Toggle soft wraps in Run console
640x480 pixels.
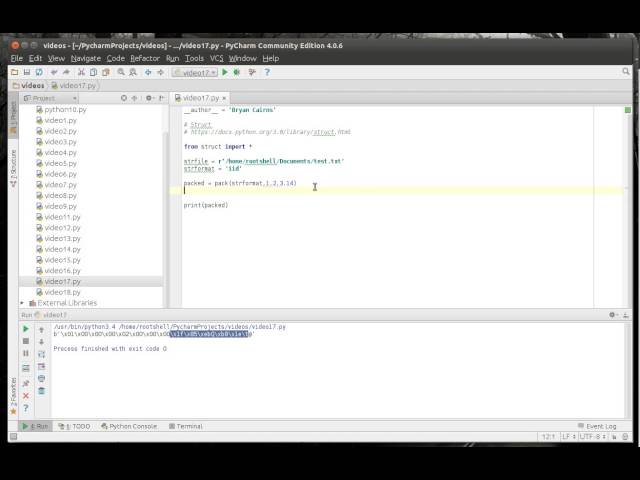(41, 354)
